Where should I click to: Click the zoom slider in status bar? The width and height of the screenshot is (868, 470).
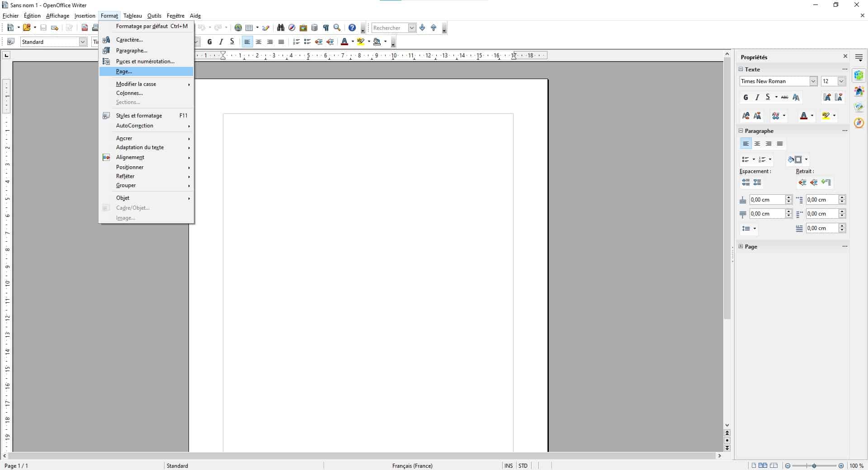pyautogui.click(x=814, y=466)
